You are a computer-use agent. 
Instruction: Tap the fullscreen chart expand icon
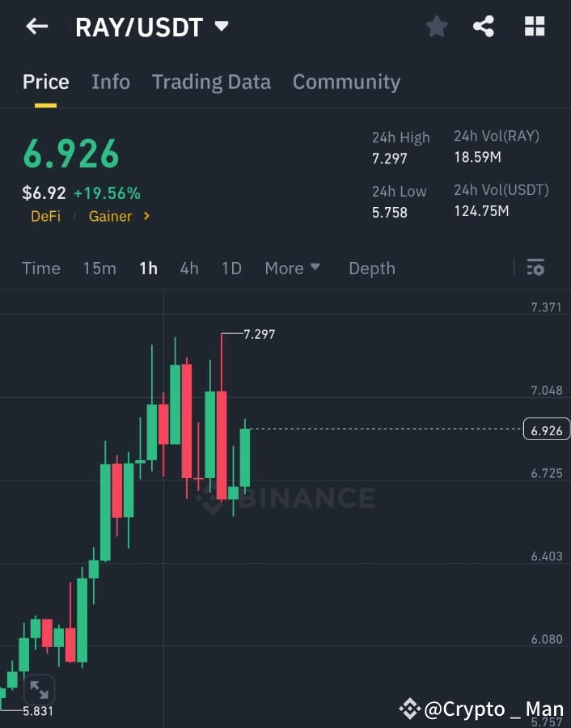coord(39,689)
